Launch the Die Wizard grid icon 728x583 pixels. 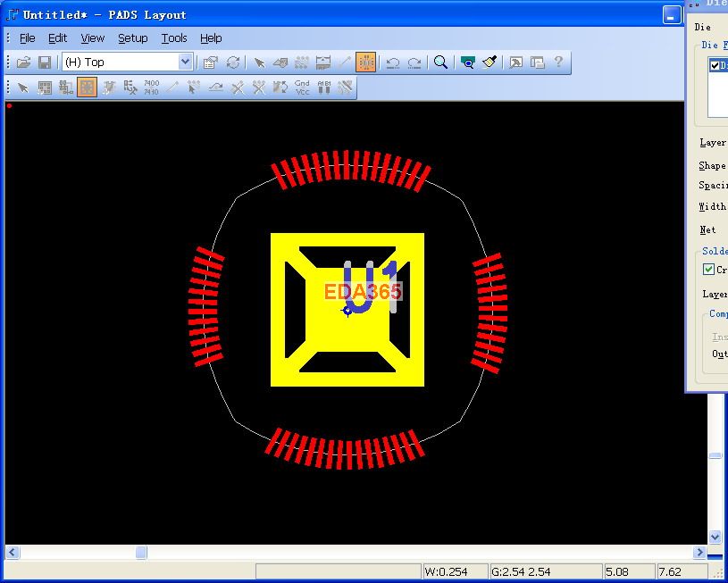[45, 87]
